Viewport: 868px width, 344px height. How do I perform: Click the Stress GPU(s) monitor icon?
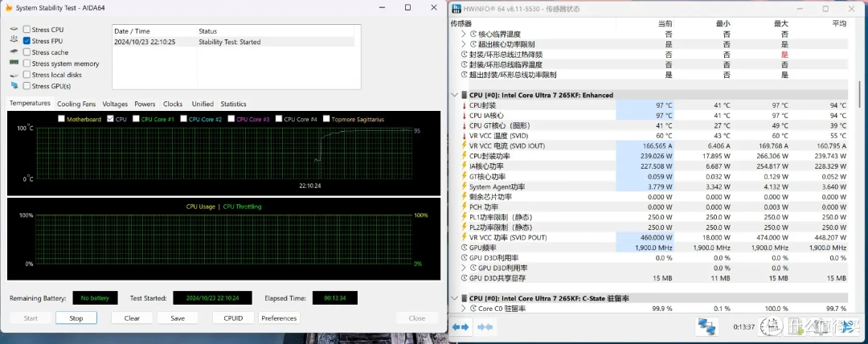(x=14, y=86)
